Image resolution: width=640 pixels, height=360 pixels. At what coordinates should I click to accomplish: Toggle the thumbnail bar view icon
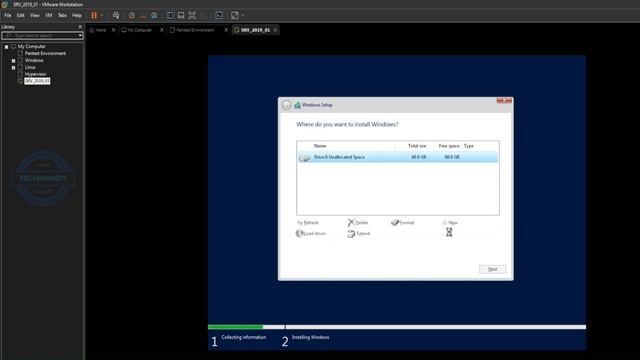[x=181, y=16]
